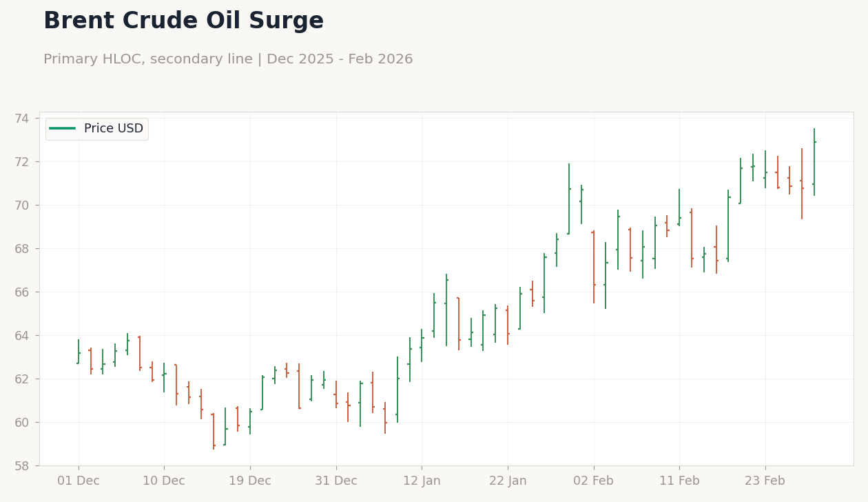Screen dimensions: 868x502
Task: Click the 22 Jan x-axis label
Action: coord(508,481)
